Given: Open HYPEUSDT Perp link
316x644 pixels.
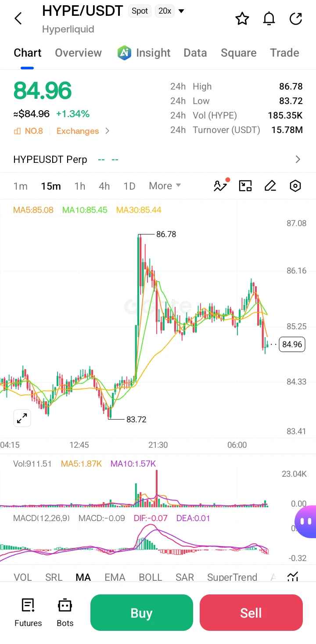Looking at the screenshot, I should tap(50, 159).
